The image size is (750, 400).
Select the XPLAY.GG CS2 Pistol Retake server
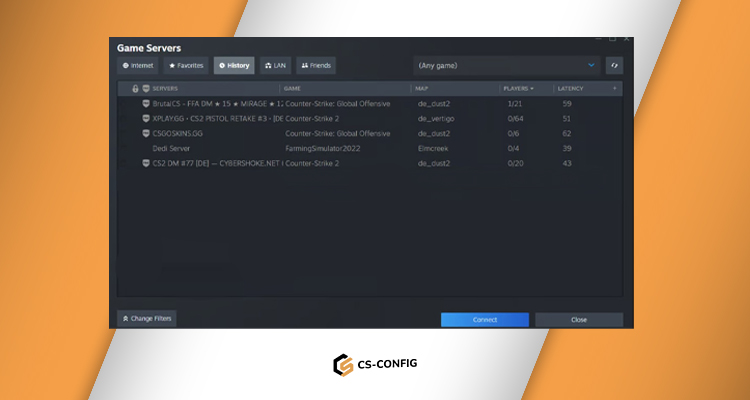click(x=370, y=119)
